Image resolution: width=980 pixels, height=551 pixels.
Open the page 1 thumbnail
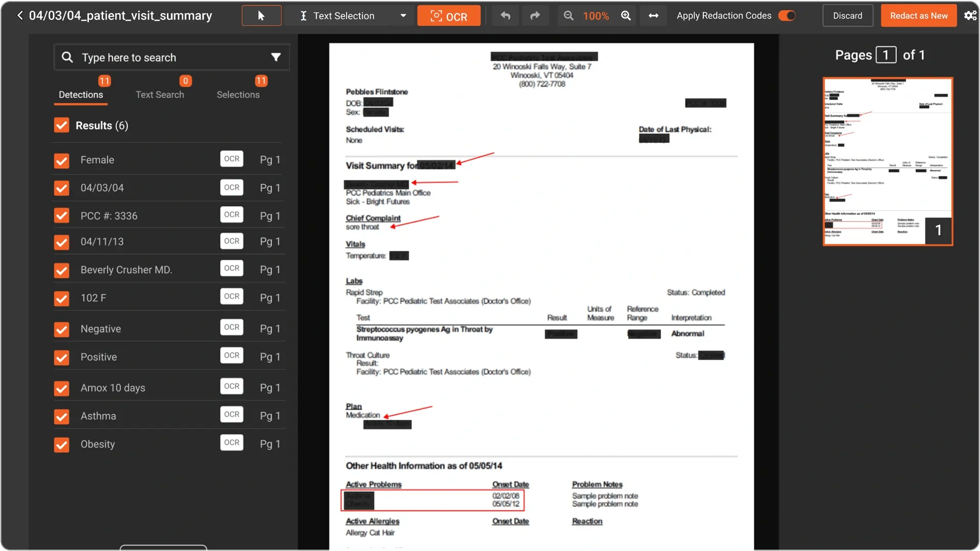pyautogui.click(x=888, y=161)
